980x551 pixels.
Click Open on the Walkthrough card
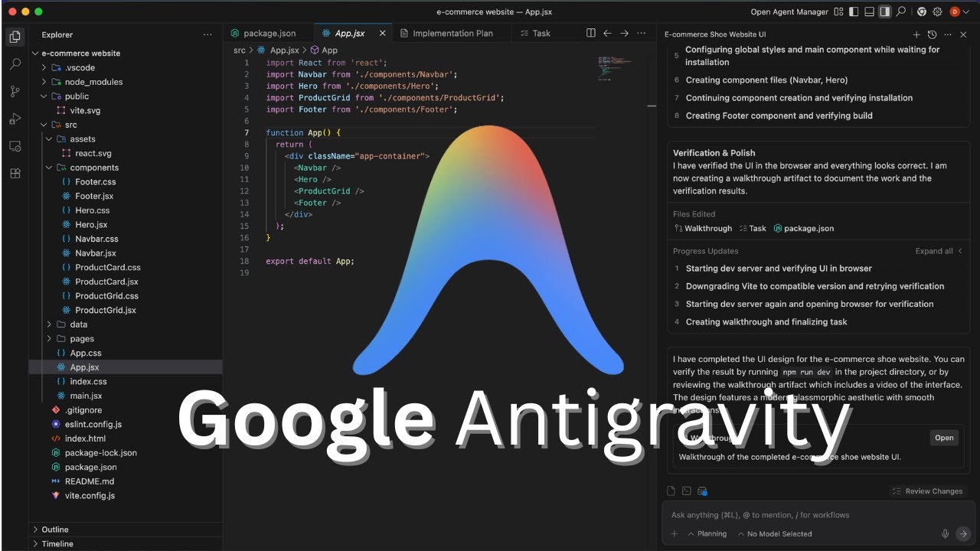[x=944, y=438]
